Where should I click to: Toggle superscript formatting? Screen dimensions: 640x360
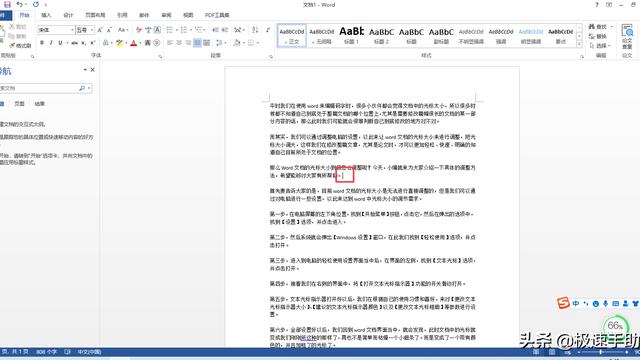93,43
